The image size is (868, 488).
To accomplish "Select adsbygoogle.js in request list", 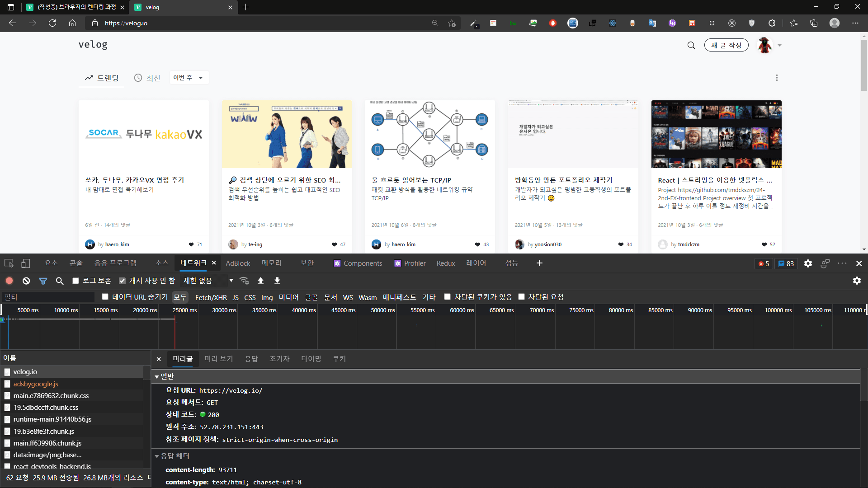I will (x=36, y=384).
